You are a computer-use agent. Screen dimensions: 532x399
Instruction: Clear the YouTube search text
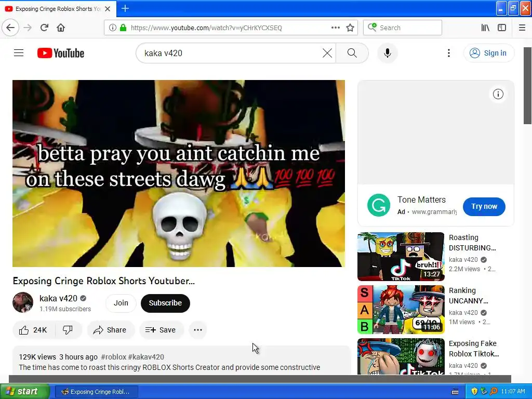point(327,53)
